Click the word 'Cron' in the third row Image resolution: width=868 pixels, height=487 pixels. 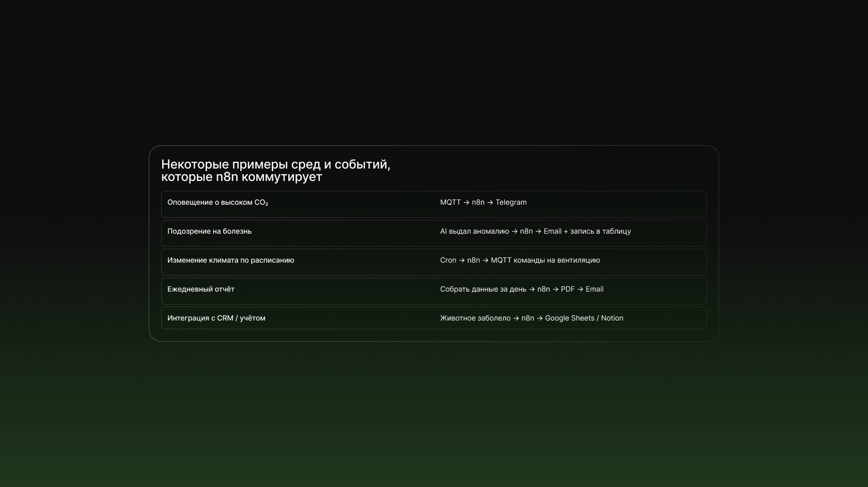[448, 261]
